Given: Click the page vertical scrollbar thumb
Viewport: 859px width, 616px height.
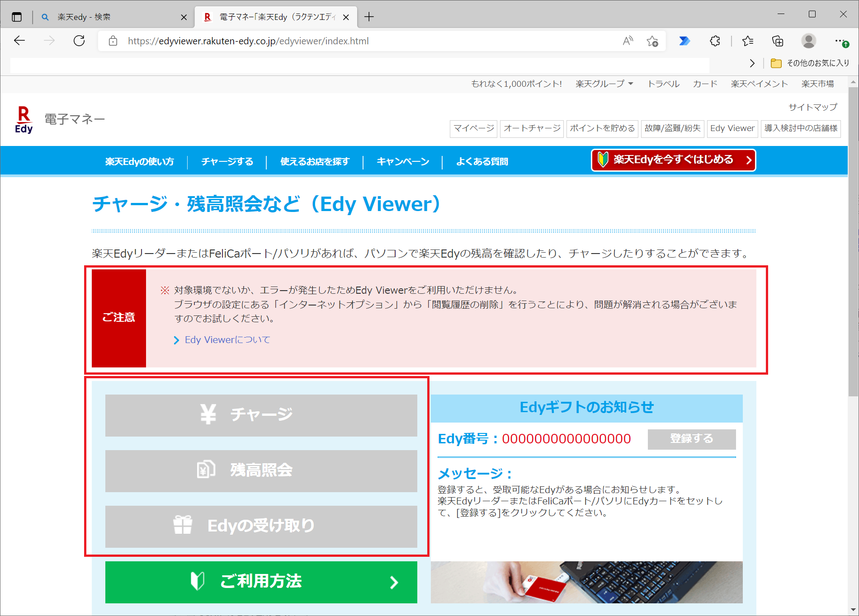Looking at the screenshot, I should (853, 242).
